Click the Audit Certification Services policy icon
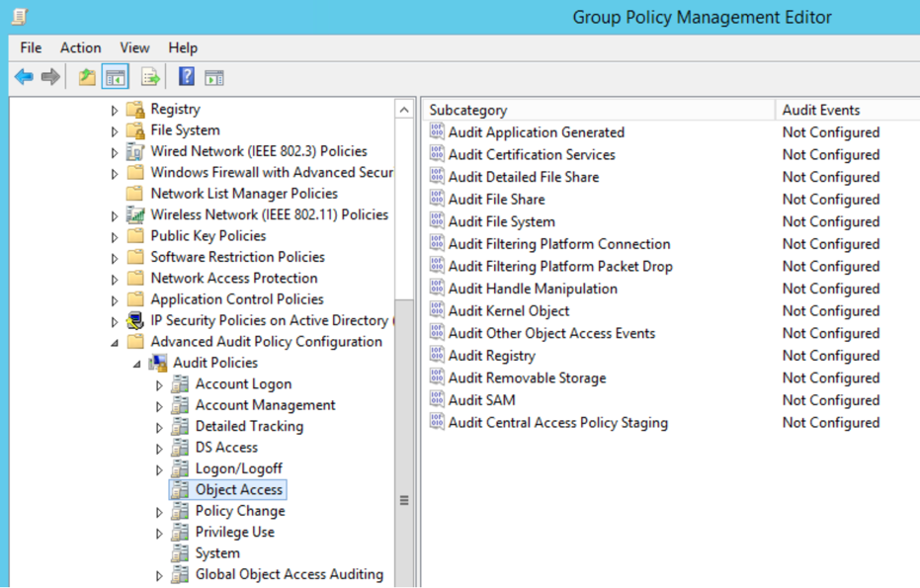Viewport: 920px width, 588px height. (x=437, y=154)
